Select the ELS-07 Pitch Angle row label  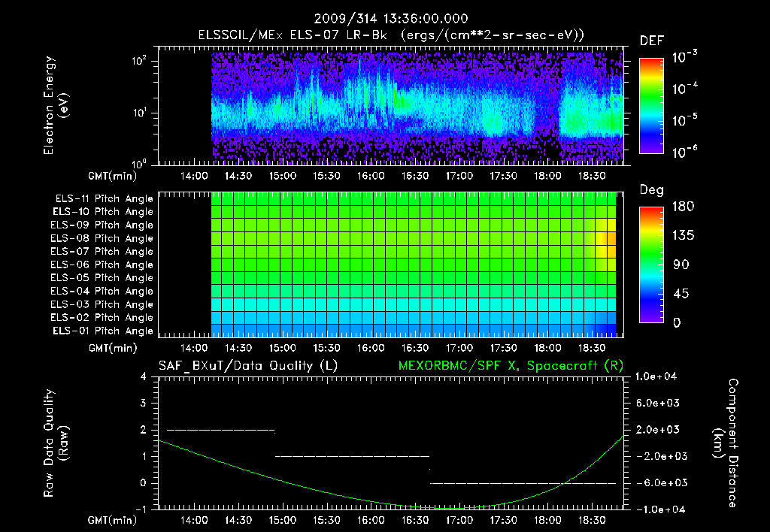point(102,251)
